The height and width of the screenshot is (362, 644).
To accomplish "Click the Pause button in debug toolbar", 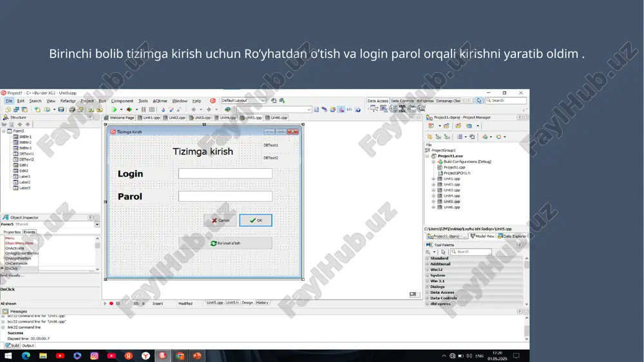I will coord(144,110).
